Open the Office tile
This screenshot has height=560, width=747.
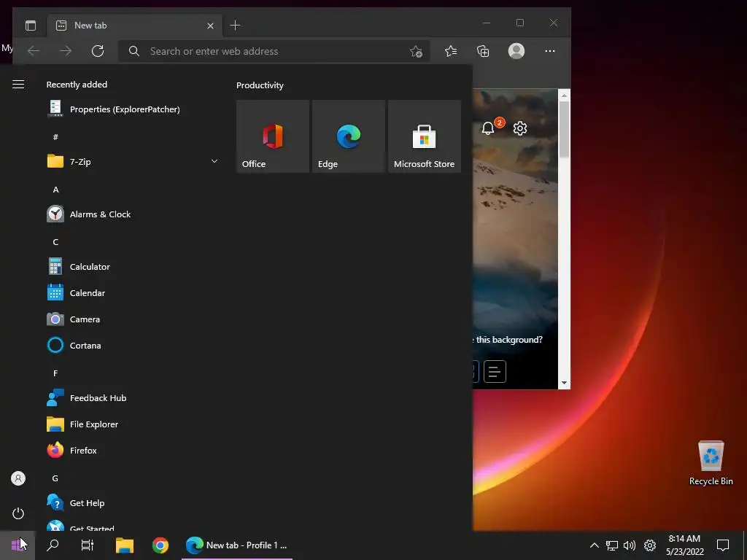pos(273,136)
